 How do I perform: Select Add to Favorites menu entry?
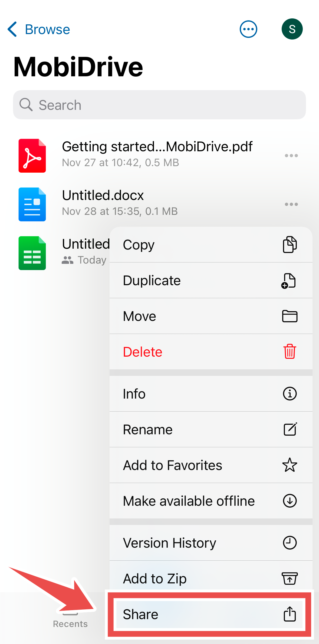tap(211, 465)
